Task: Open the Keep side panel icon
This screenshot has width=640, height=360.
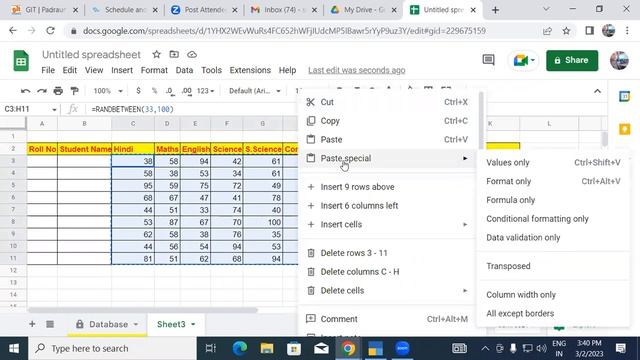Action: (624, 129)
